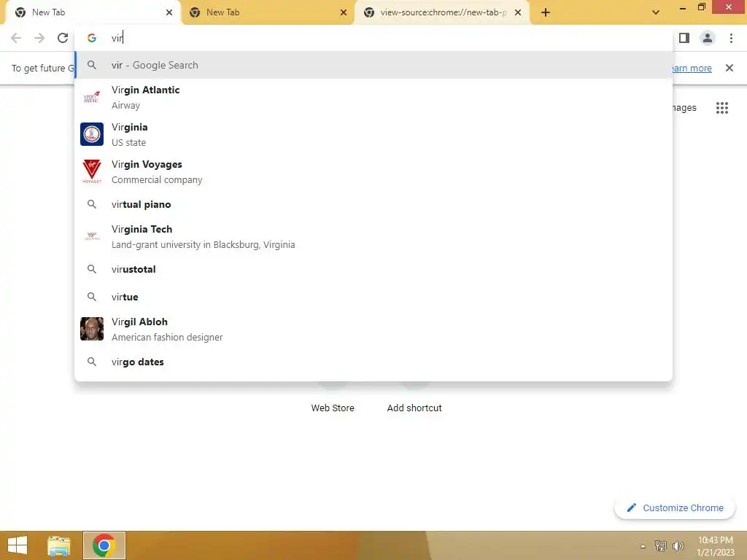Image resolution: width=747 pixels, height=560 pixels.
Task: Click the Virginia Tech logo icon
Action: (x=92, y=236)
